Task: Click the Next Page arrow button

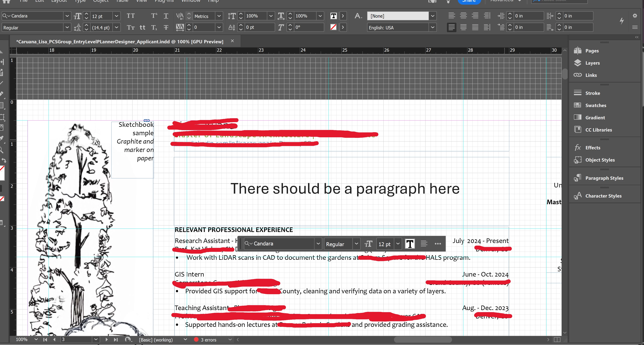Action: 106,339
